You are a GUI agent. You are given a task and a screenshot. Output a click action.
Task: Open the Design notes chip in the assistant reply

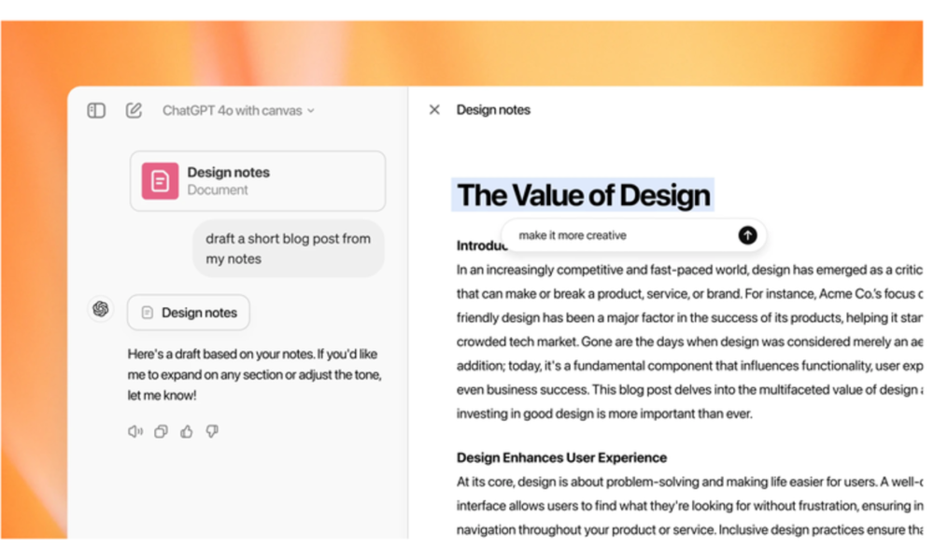[189, 313]
